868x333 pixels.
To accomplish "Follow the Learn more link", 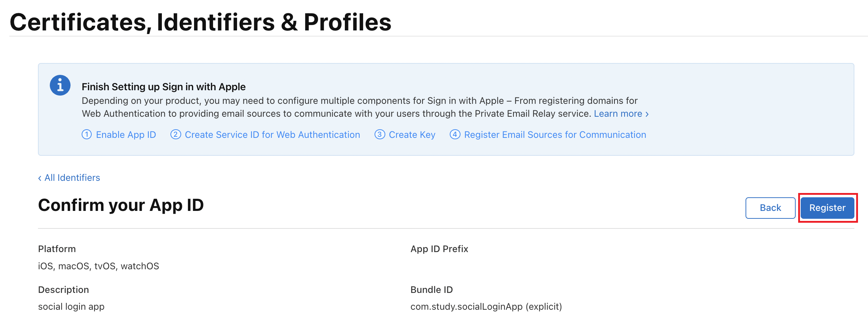I will 618,114.
